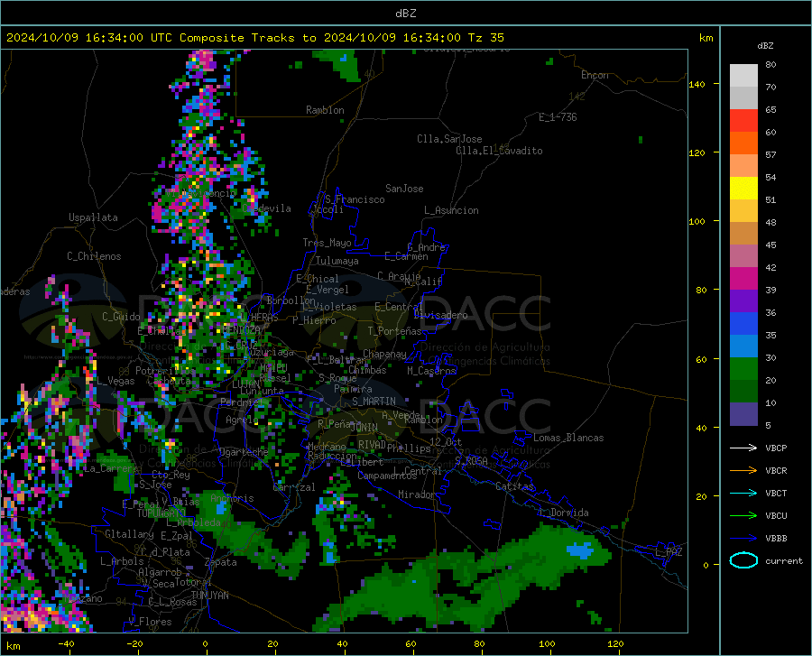Click the 'SanJose' label near center top
The height and width of the screenshot is (656, 812).
[x=404, y=189]
